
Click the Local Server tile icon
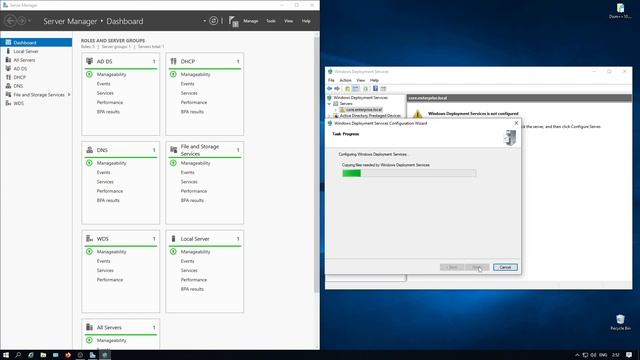click(173, 238)
